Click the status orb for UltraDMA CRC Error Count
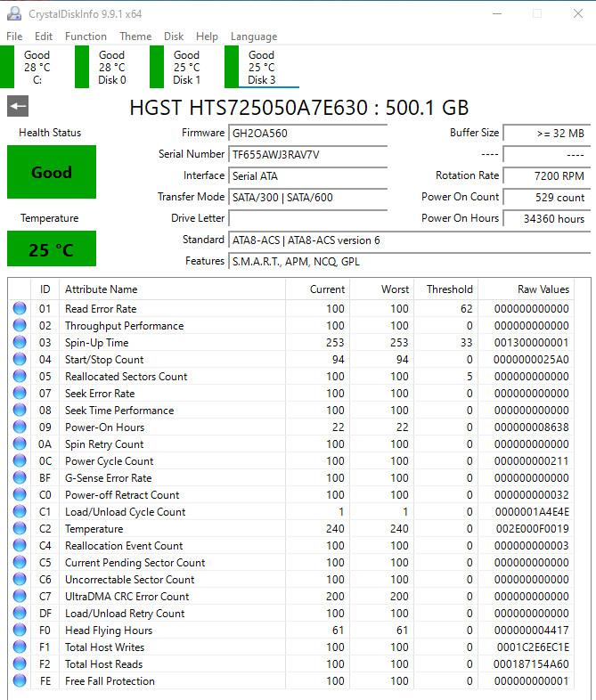 20,596
